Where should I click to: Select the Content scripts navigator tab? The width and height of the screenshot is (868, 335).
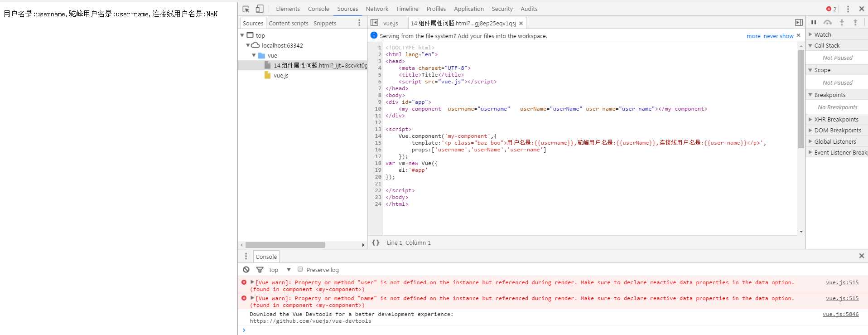289,23
